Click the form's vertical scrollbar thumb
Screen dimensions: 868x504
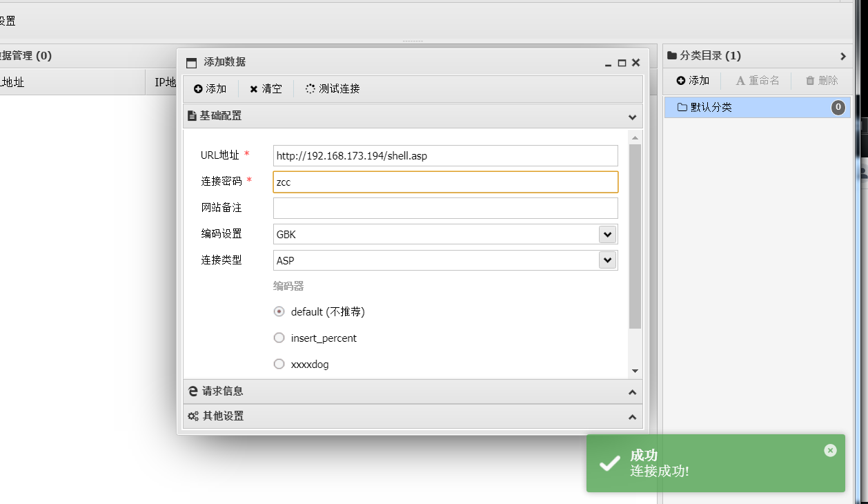pos(635,236)
